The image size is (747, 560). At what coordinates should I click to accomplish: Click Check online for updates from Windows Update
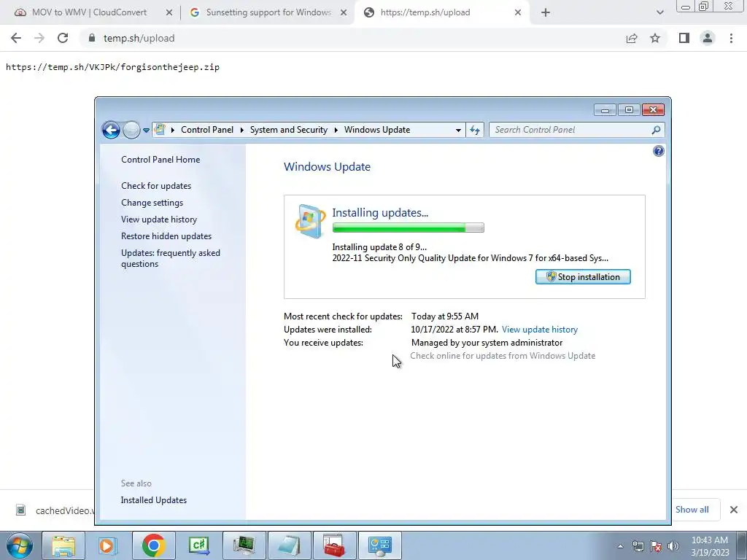503,356
